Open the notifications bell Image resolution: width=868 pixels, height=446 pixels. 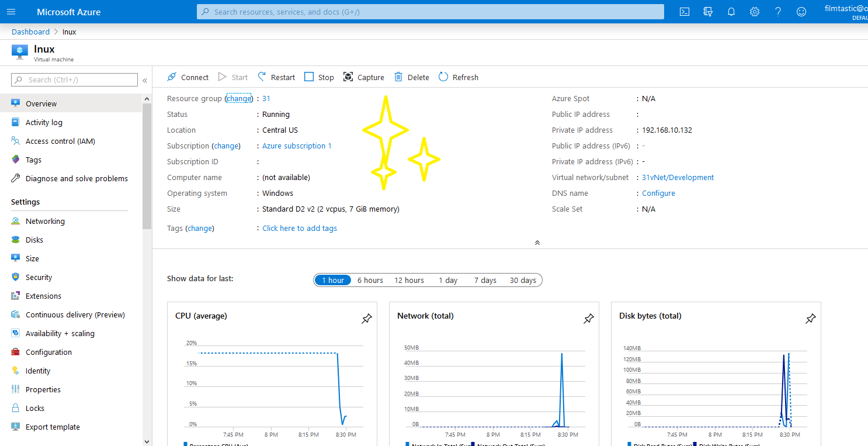tap(731, 12)
